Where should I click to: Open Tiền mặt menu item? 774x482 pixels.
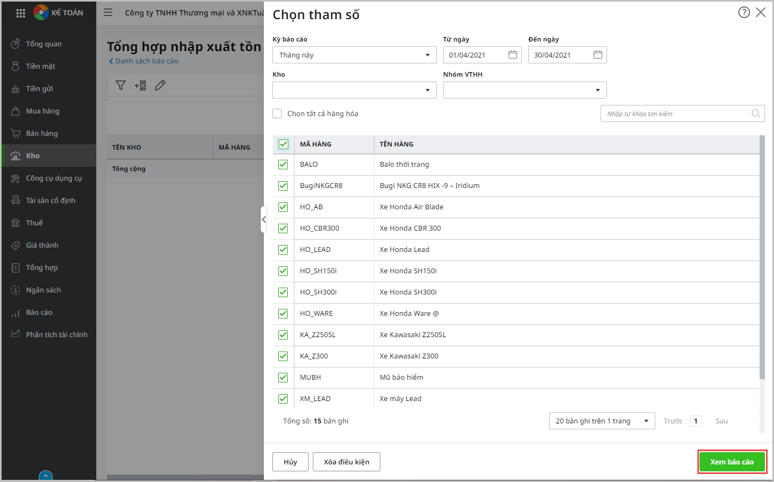tap(48, 66)
